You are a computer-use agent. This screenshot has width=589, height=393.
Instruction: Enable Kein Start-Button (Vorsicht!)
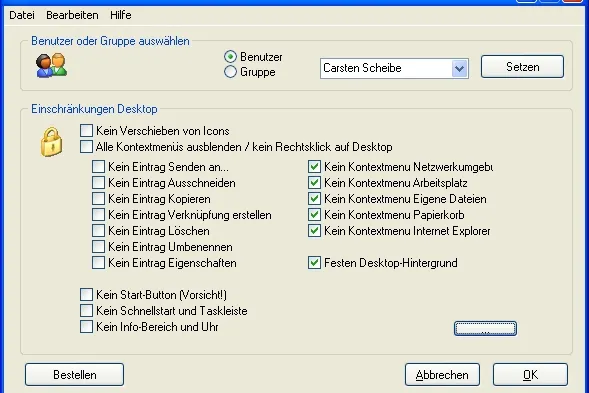(x=86, y=295)
